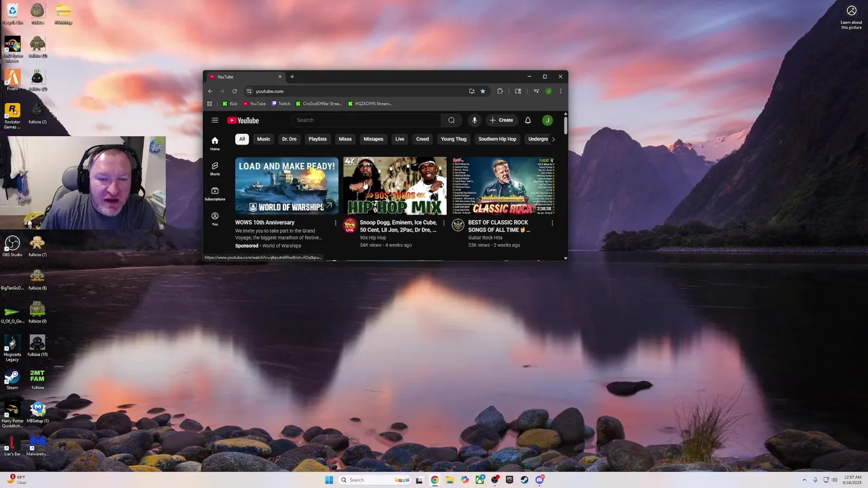Screen dimensions: 868x488
Task: Open the clock and date in taskbar
Action: point(852,480)
